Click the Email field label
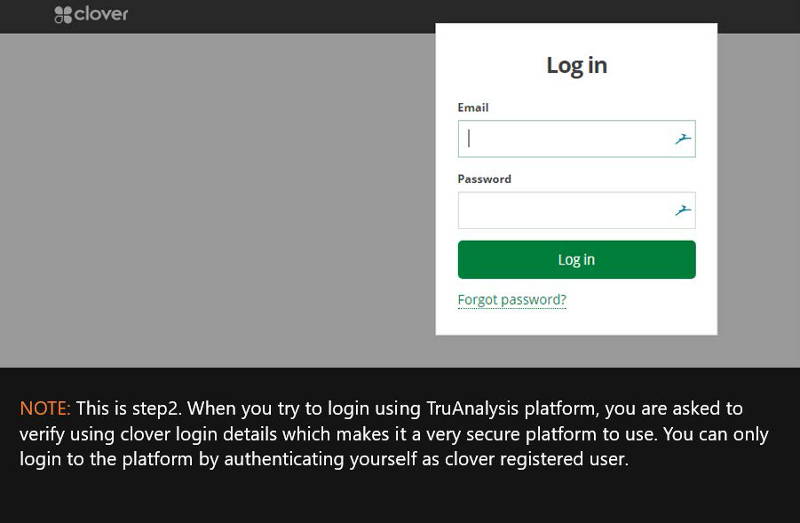The image size is (800, 523). click(473, 108)
